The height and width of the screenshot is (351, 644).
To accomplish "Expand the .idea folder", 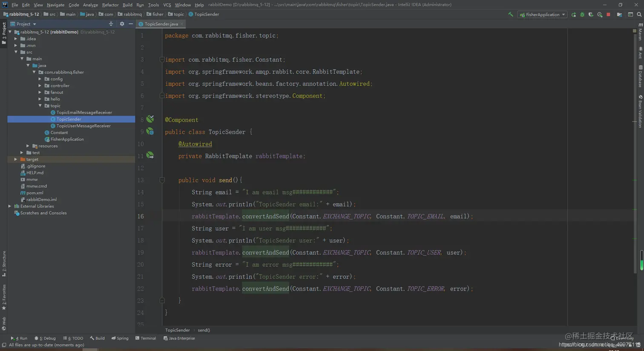I will tap(16, 39).
